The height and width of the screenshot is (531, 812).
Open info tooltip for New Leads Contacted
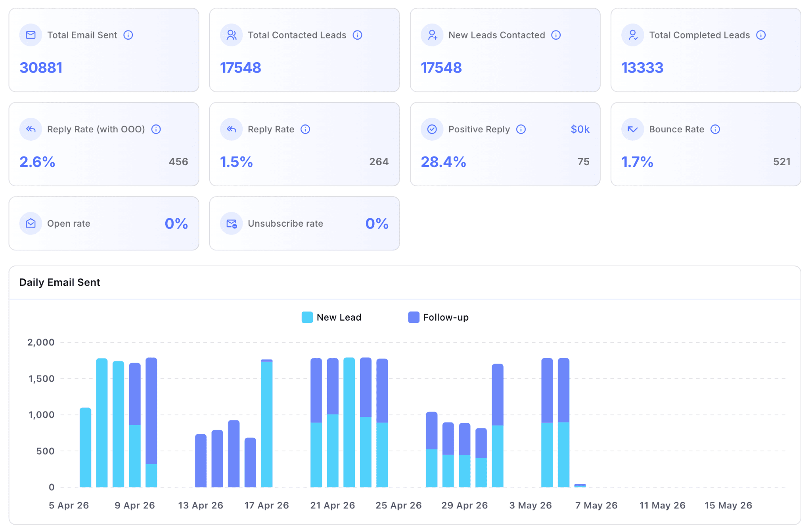click(556, 35)
